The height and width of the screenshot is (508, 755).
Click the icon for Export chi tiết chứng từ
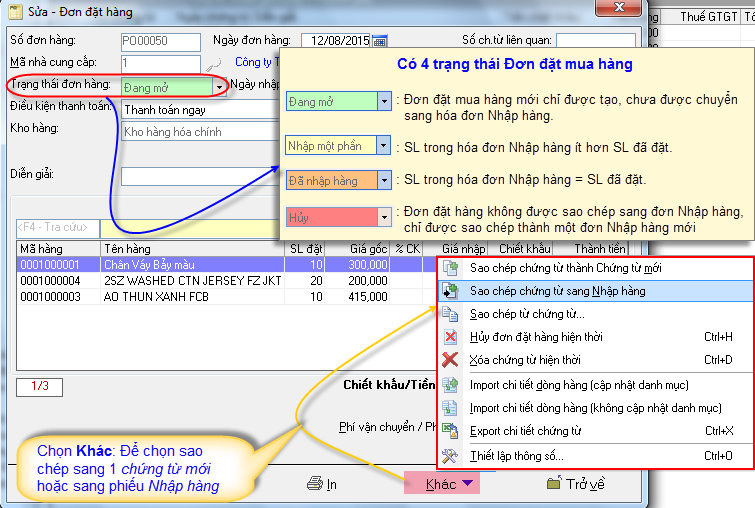click(x=451, y=432)
